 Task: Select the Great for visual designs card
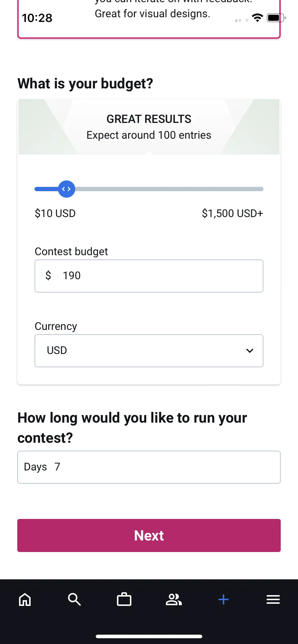149,19
